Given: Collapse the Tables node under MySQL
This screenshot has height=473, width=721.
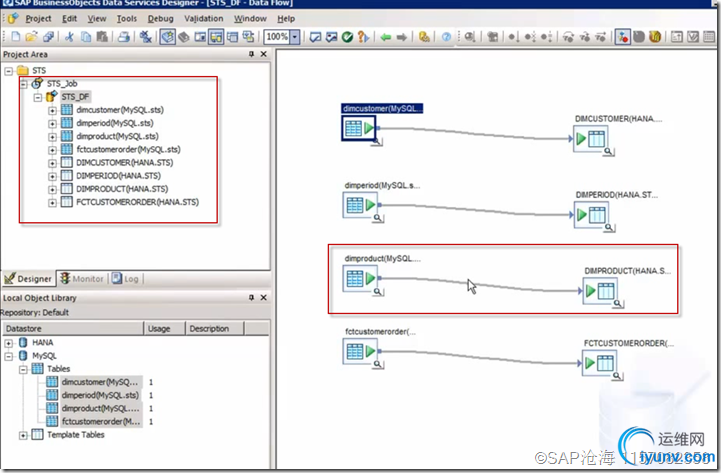Looking at the screenshot, I should point(23,370).
